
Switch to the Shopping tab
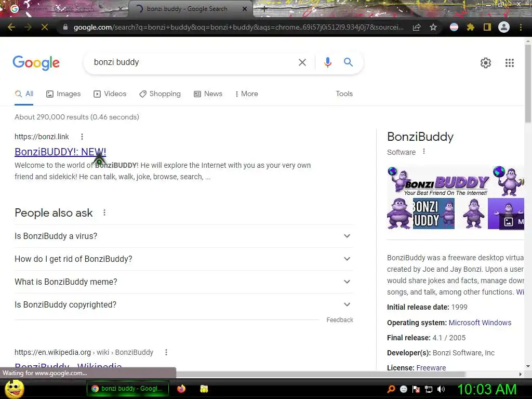click(x=160, y=94)
